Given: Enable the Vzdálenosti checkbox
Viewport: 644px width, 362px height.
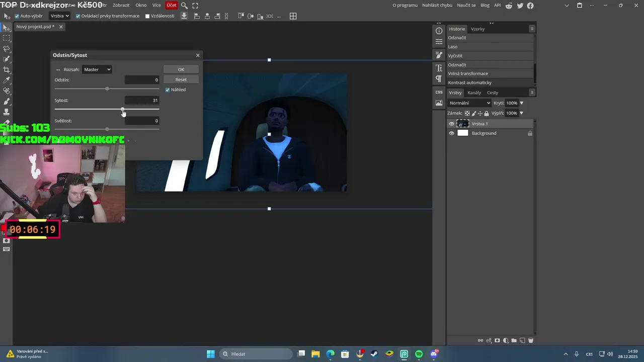Looking at the screenshot, I should click(x=147, y=16).
